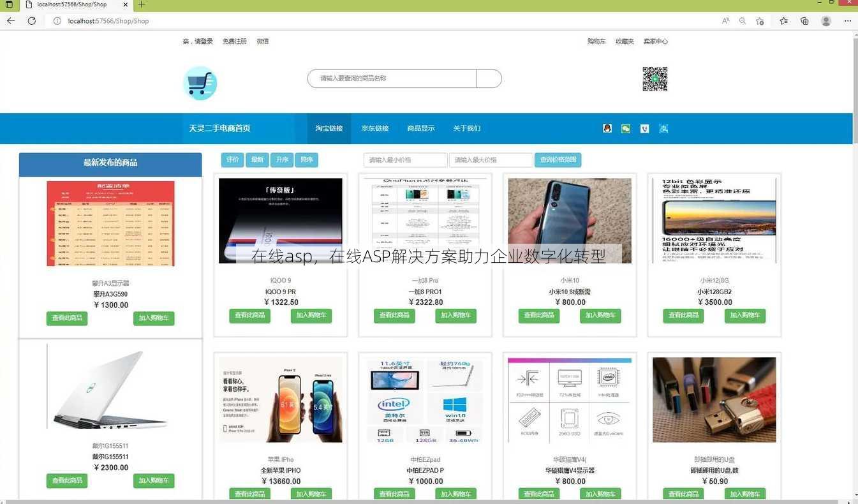Click 查看此商品 for 攀升A3G590
858x504 pixels.
point(67,318)
